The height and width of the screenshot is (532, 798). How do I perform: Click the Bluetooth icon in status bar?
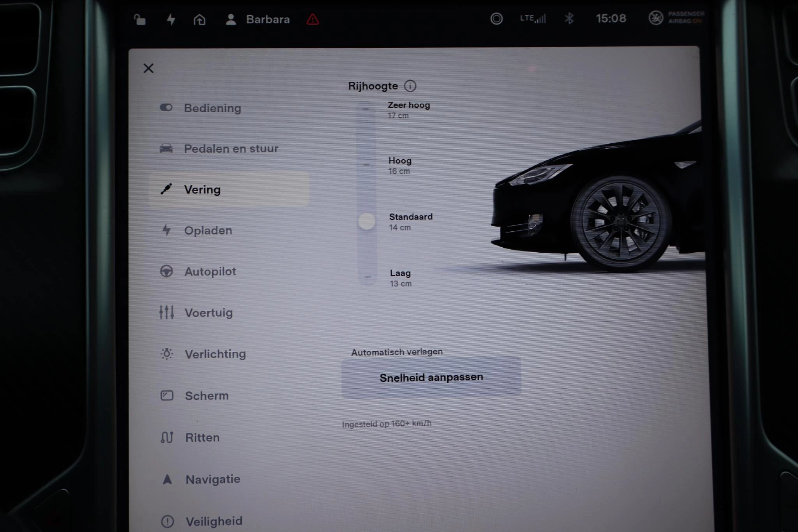pyautogui.click(x=570, y=18)
